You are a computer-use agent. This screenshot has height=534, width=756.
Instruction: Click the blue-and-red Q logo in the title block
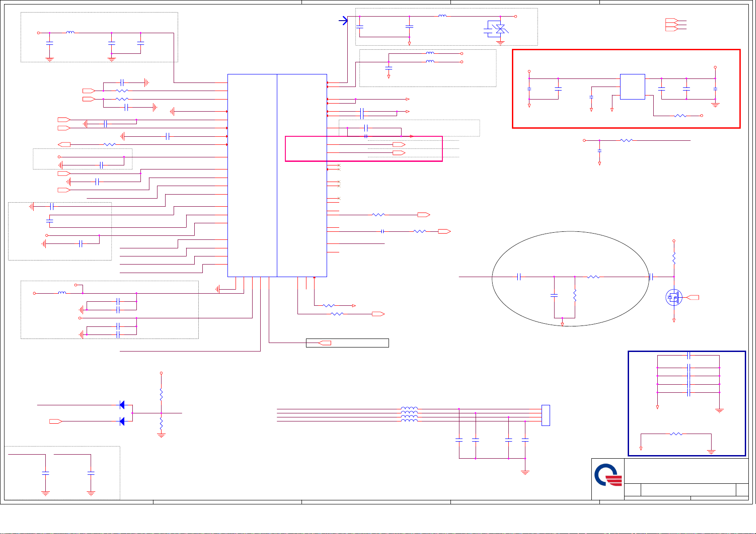[x=608, y=475]
